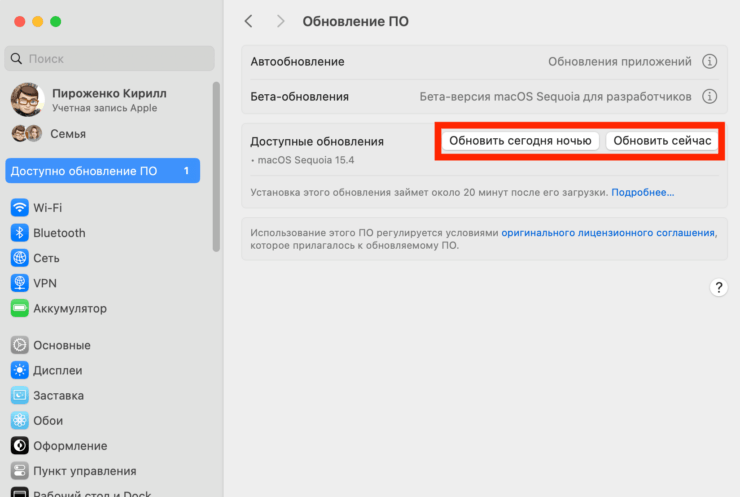Open the VPN settings label
740x497 pixels.
[x=45, y=283]
